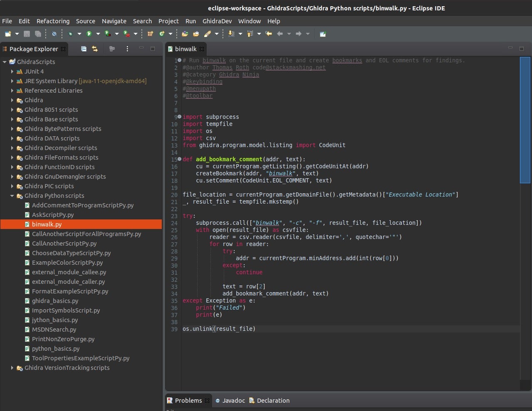Screen dimensions: 532x411
Task: Expand the Ghidra Decompiler scripts folder
Action: 12,148
